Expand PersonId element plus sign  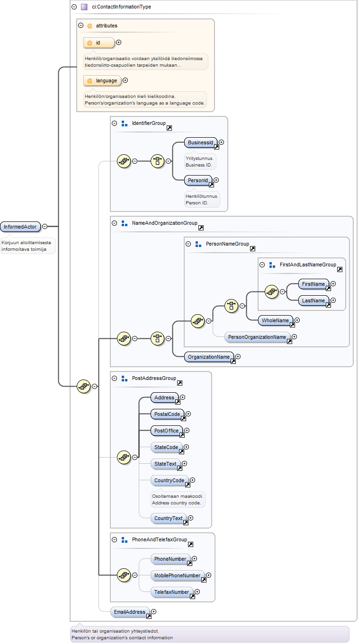[216, 180]
